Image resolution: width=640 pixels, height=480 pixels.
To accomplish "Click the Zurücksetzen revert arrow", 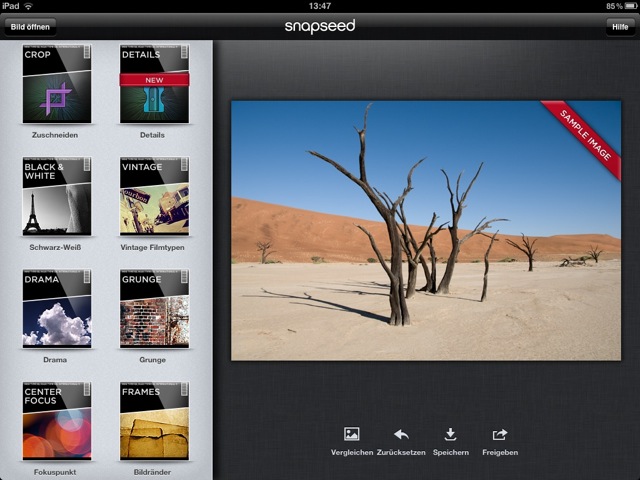I will click(401, 434).
